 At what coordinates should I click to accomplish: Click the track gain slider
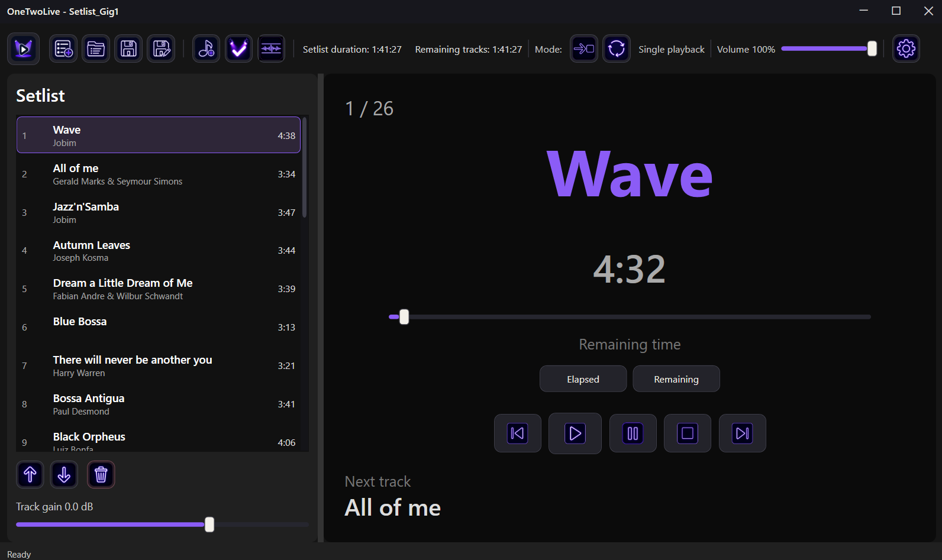tap(162, 525)
